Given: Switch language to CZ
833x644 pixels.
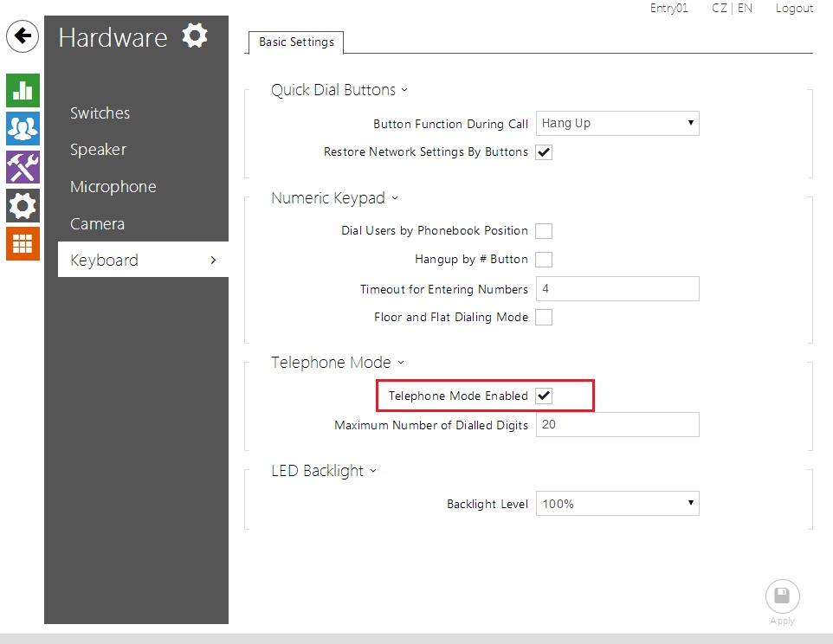Looking at the screenshot, I should (720, 9).
